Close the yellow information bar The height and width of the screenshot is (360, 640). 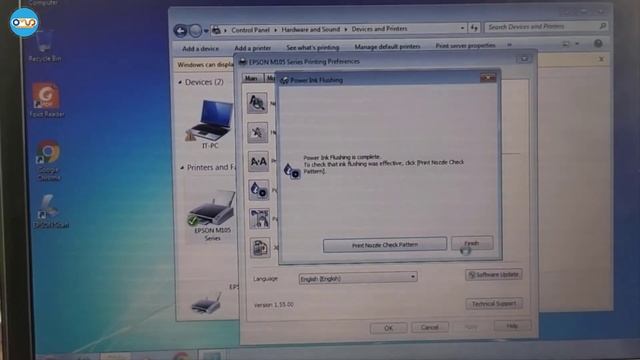601,59
